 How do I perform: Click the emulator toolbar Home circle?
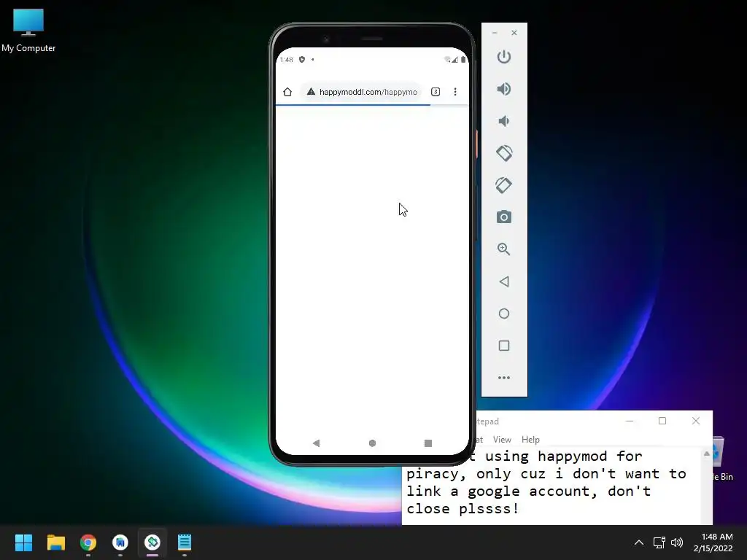pos(503,314)
